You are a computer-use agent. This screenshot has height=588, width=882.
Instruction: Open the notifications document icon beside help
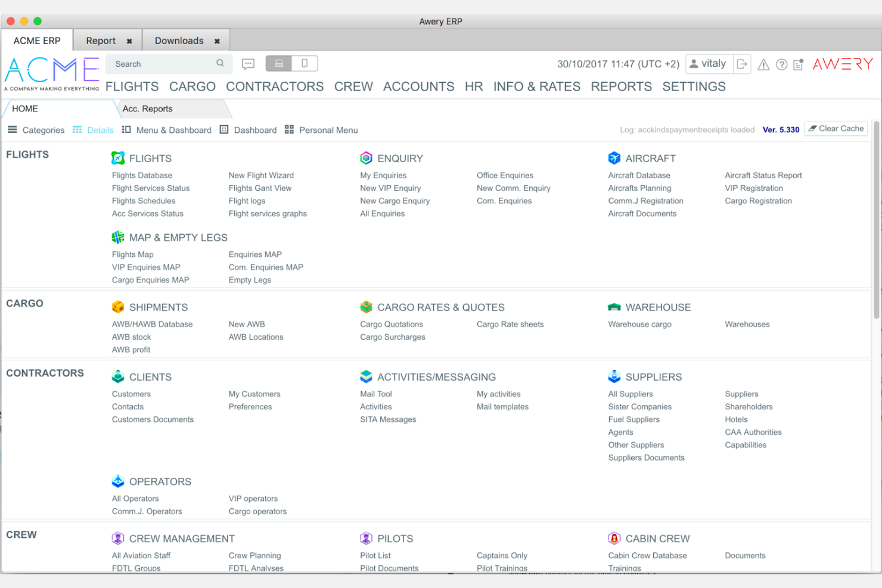point(799,65)
